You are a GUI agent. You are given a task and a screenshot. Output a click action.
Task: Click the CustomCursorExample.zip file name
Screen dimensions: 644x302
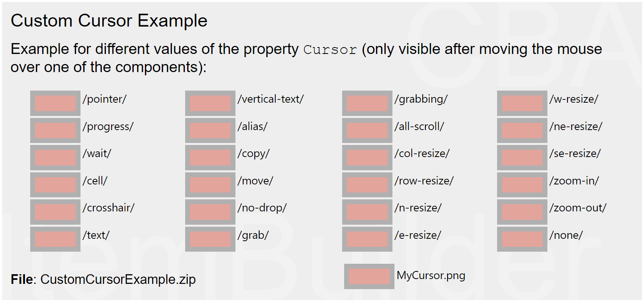(x=118, y=279)
